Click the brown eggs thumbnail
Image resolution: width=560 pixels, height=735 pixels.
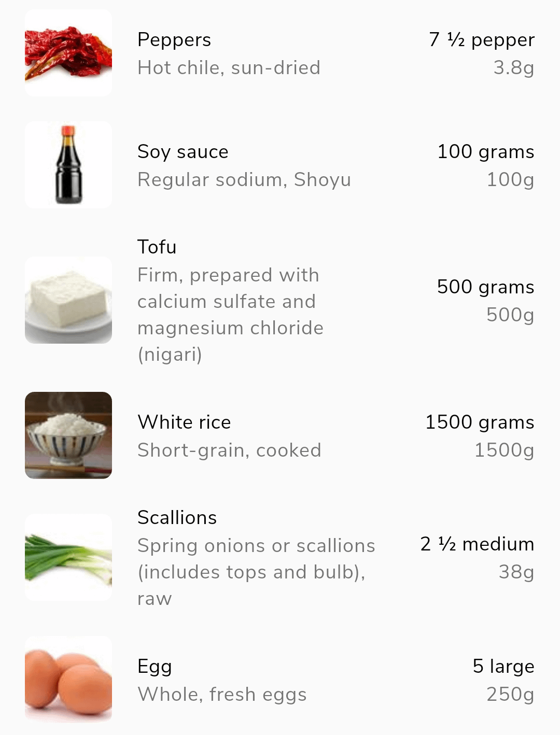click(x=68, y=680)
